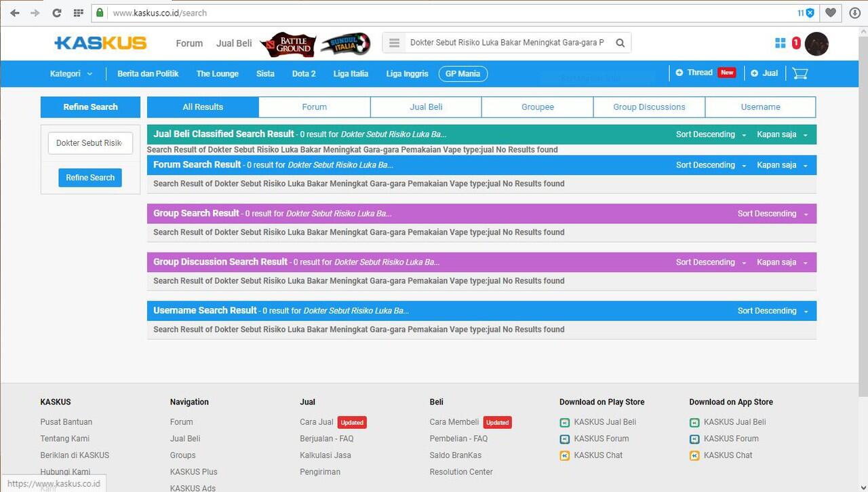Open the Liga Inggris category
Screen dimensions: 868x492
coord(407,73)
